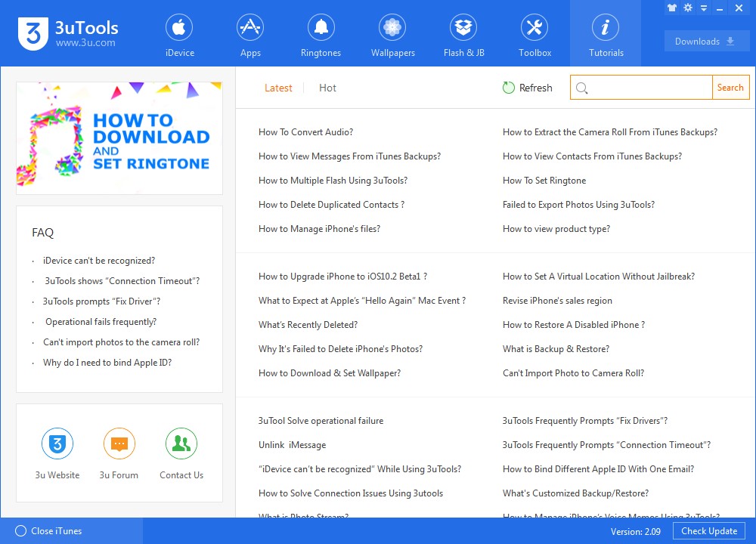Open '3uTools Frequently Prompts Fix Drivers?'
Screen dimensions: 756x544
pyautogui.click(x=585, y=421)
